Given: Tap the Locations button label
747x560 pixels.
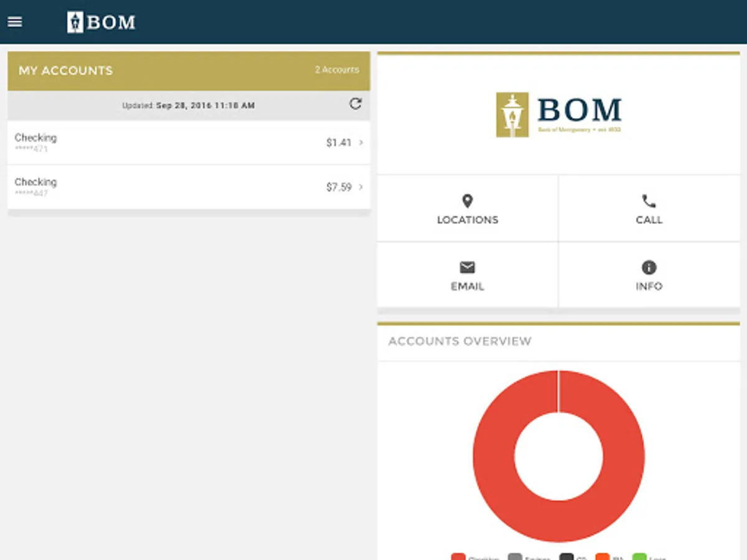Looking at the screenshot, I should [467, 220].
